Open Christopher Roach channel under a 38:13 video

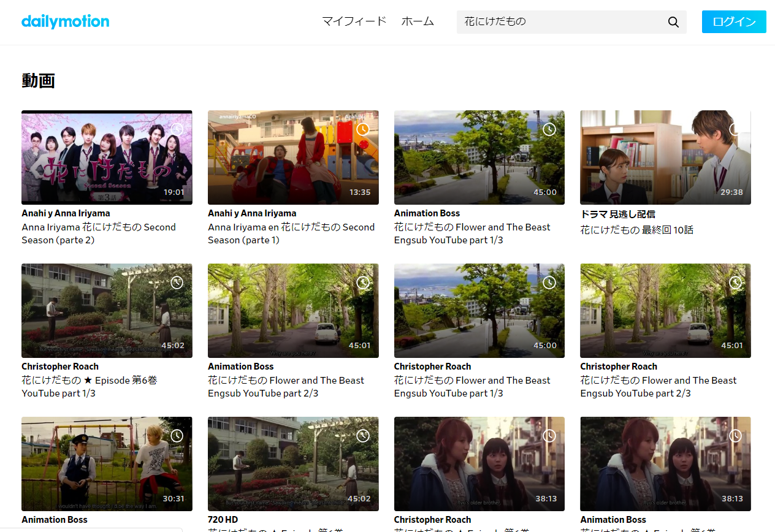pyautogui.click(x=432, y=520)
